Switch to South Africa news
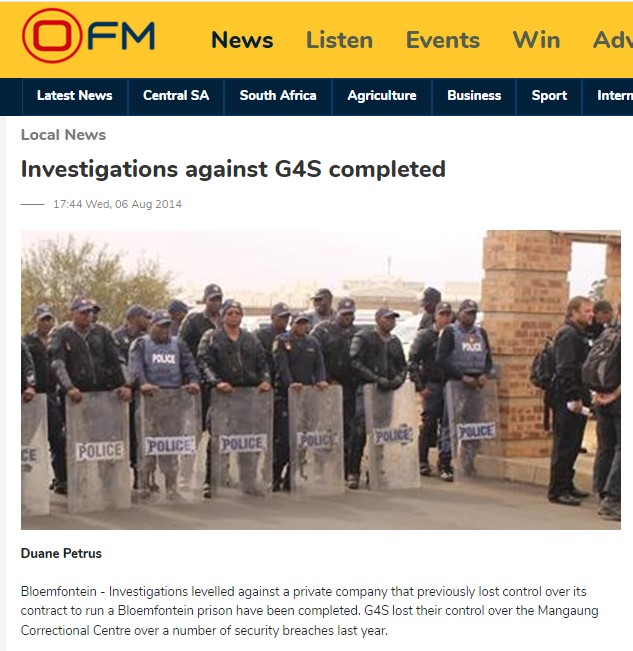This screenshot has height=651, width=633. coord(278,96)
